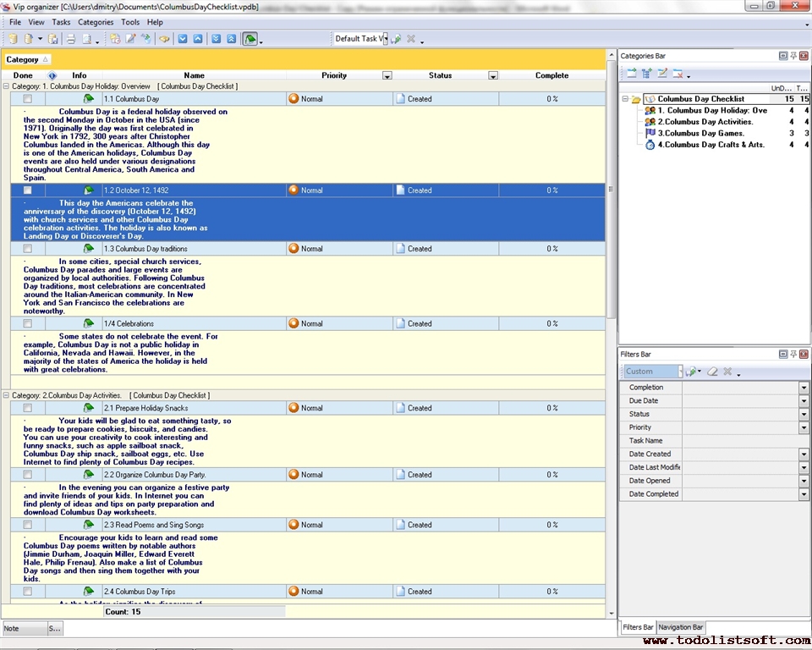Collapse the Columbus Day Checklist tree node
This screenshot has height=650, width=812.
tap(625, 99)
